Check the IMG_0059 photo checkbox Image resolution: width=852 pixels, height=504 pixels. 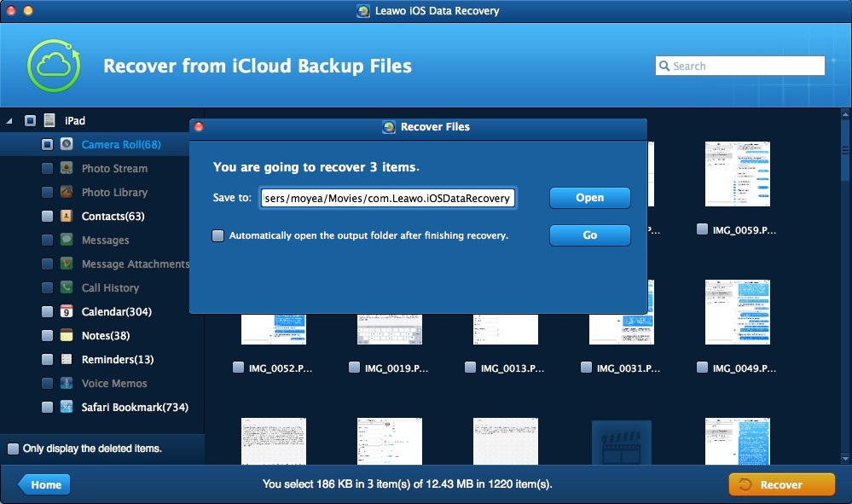(x=702, y=229)
